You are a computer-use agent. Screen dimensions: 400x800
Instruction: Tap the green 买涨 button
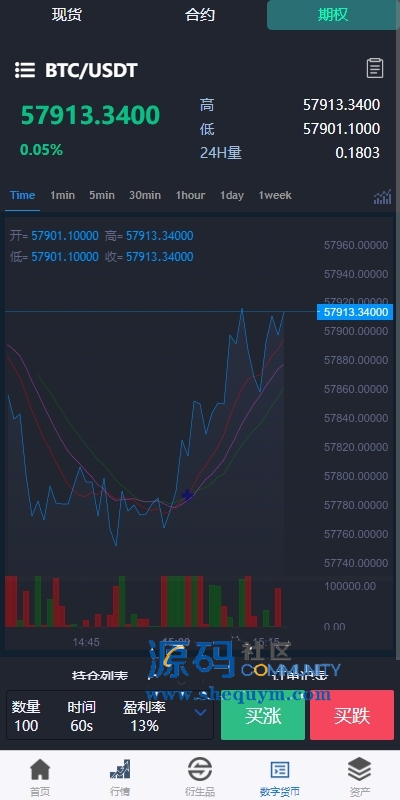click(x=263, y=715)
